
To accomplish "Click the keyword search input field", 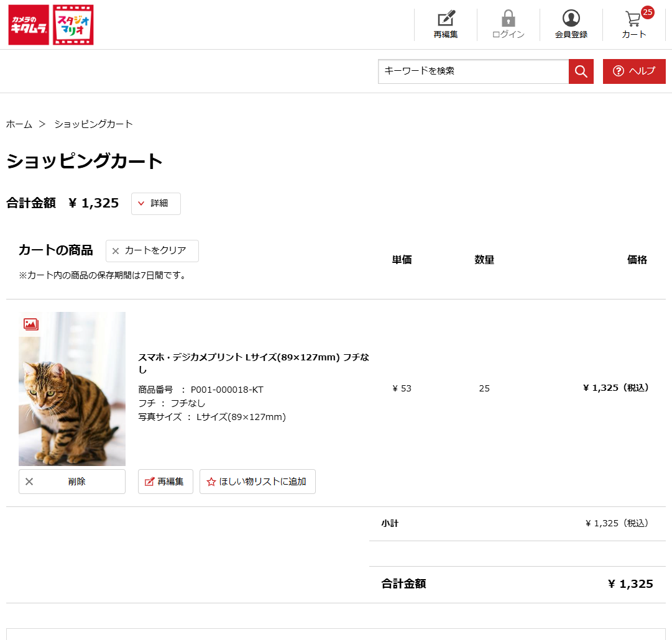I will pyautogui.click(x=472, y=71).
